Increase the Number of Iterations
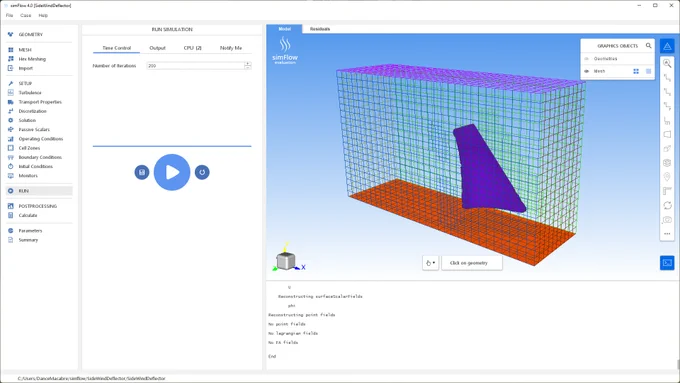Screen dimensions: 680x383 pyautogui.click(x=248, y=64)
